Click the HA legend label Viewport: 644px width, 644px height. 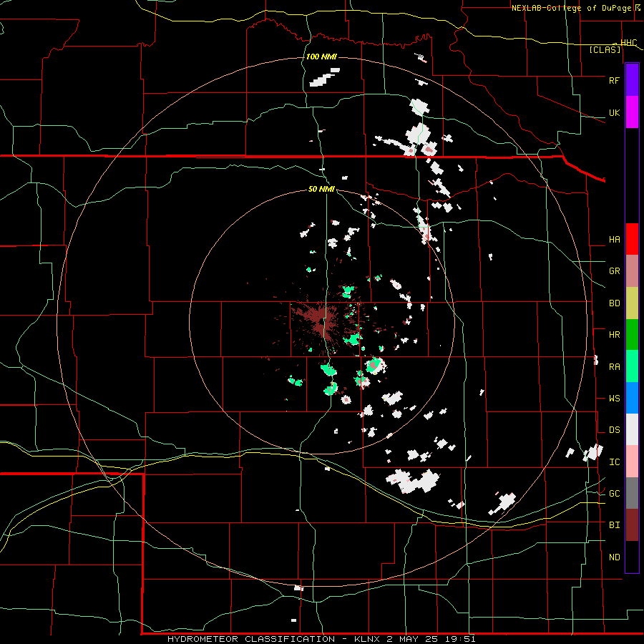pos(614,240)
